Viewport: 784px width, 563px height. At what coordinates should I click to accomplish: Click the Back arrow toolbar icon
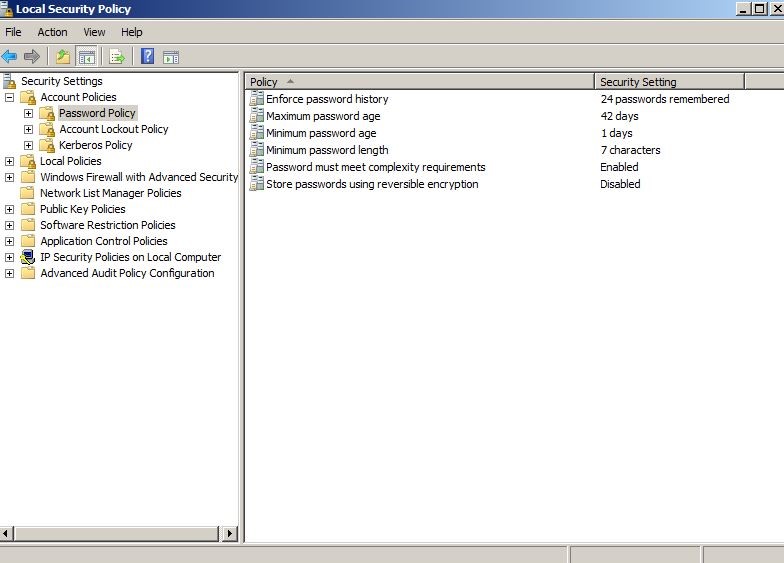pos(10,56)
